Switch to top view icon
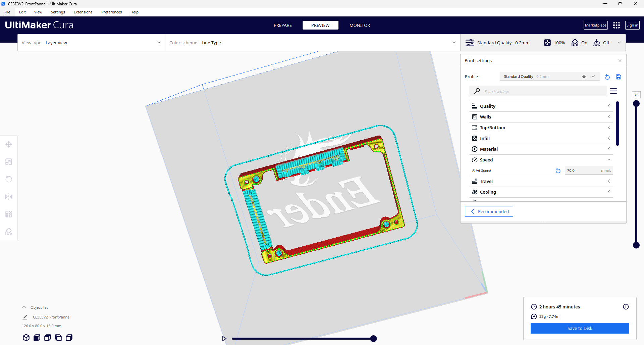Viewport: 644px width, 345px height. coord(48,338)
